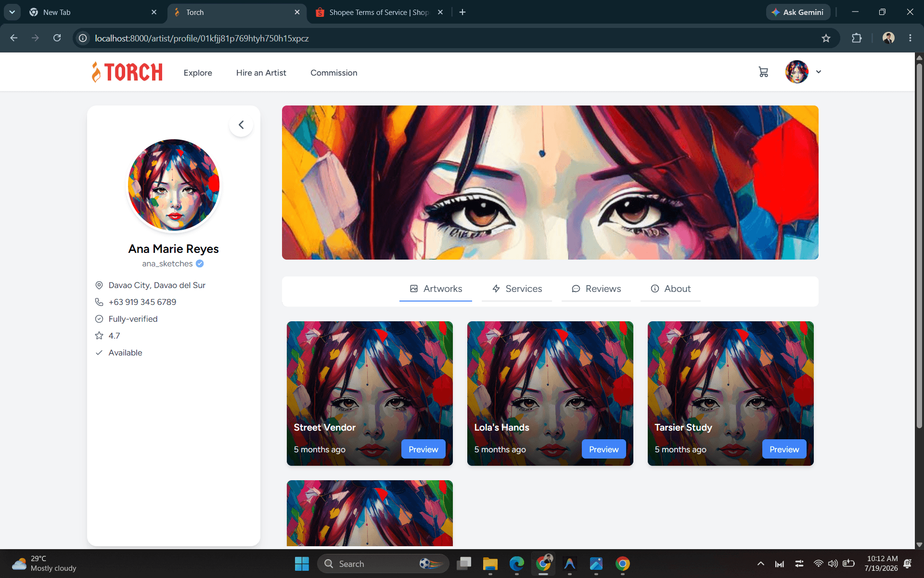The height and width of the screenshot is (578, 924).
Task: Open the Commission page
Action: tap(334, 73)
